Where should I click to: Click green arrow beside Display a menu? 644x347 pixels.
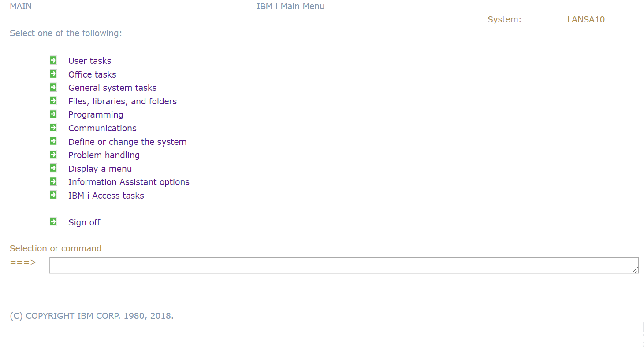[53, 168]
